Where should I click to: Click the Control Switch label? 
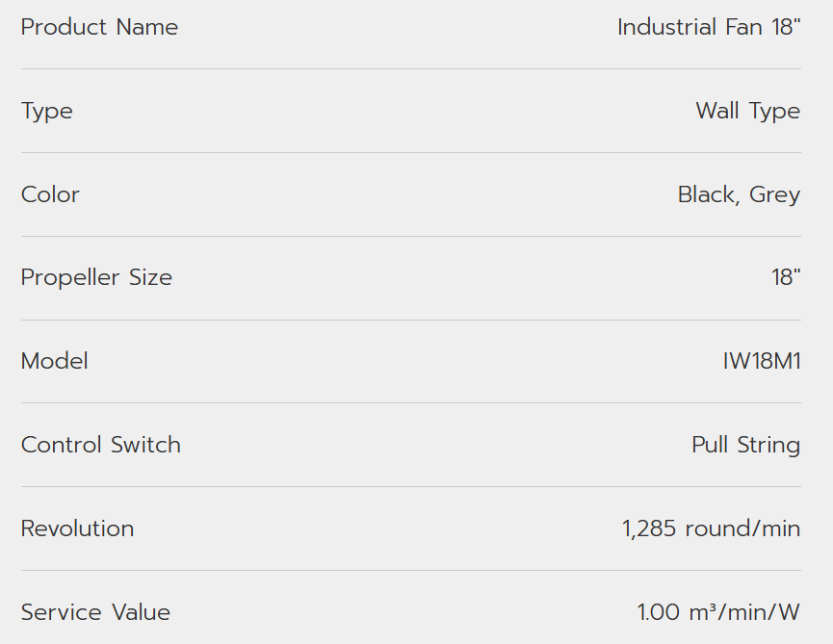100,445
